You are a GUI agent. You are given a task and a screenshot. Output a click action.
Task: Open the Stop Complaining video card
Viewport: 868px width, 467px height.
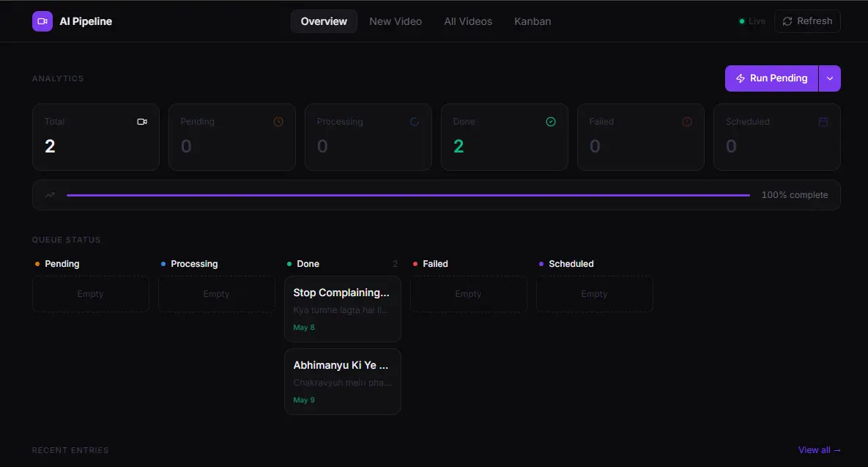coord(343,309)
